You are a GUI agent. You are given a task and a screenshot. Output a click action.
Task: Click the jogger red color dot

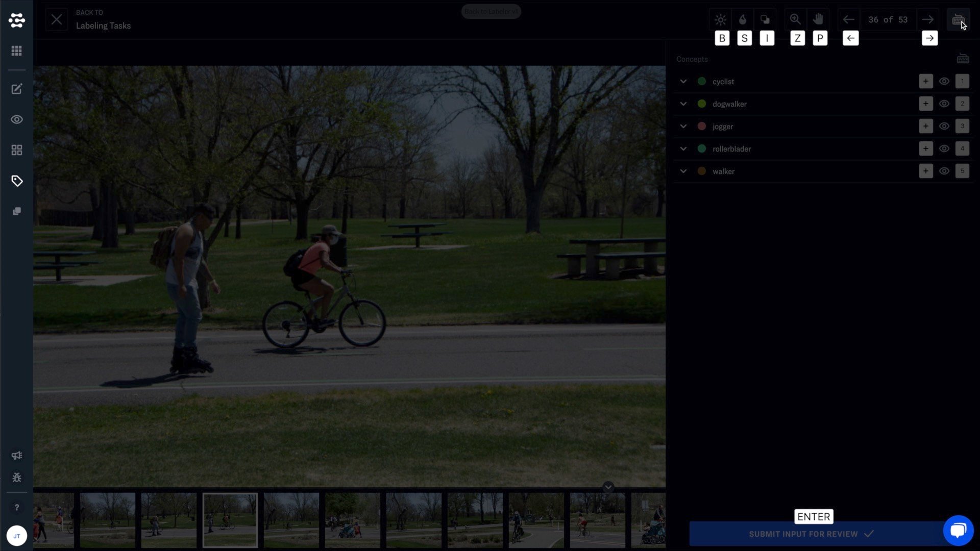click(x=702, y=127)
